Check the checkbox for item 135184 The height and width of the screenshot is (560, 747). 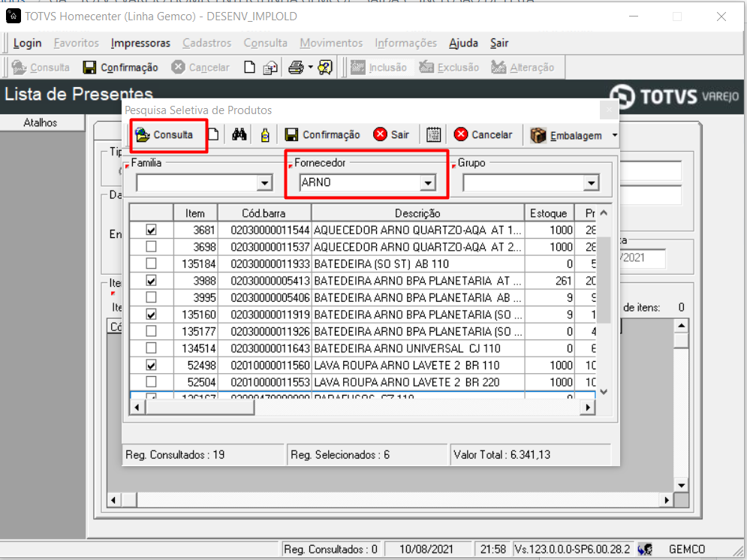pos(151,263)
